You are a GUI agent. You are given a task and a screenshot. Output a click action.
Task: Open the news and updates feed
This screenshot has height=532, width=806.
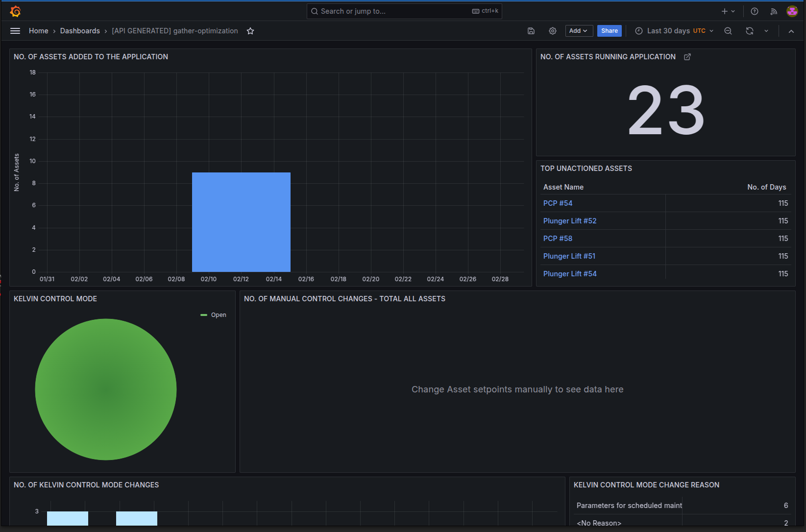coord(773,11)
